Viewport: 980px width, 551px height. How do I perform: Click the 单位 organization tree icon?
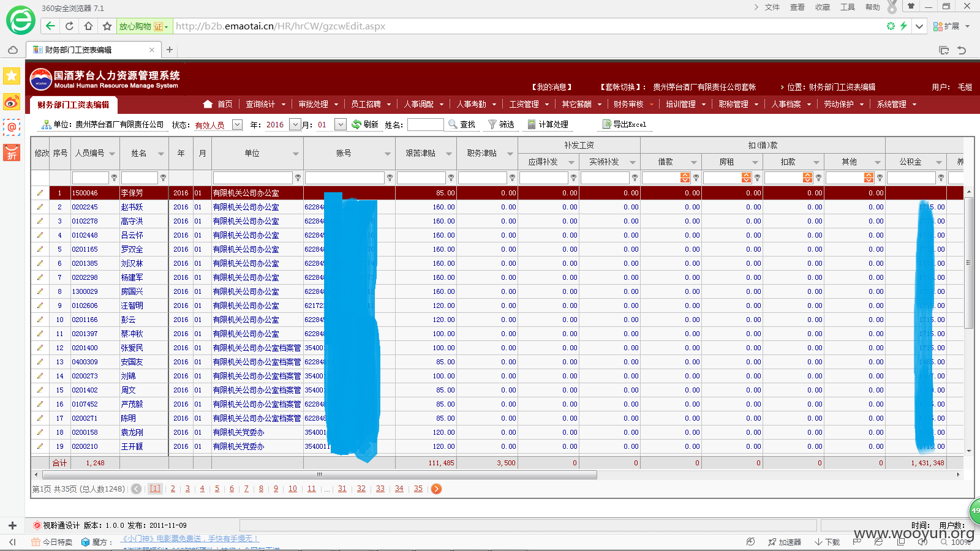46,125
